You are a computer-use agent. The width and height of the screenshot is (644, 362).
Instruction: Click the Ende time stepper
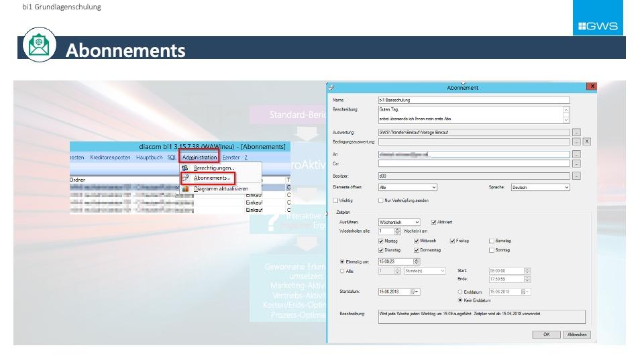tap(527, 279)
